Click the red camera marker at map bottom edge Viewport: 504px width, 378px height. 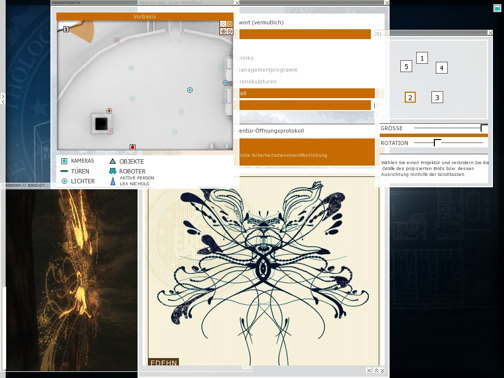coord(132,147)
